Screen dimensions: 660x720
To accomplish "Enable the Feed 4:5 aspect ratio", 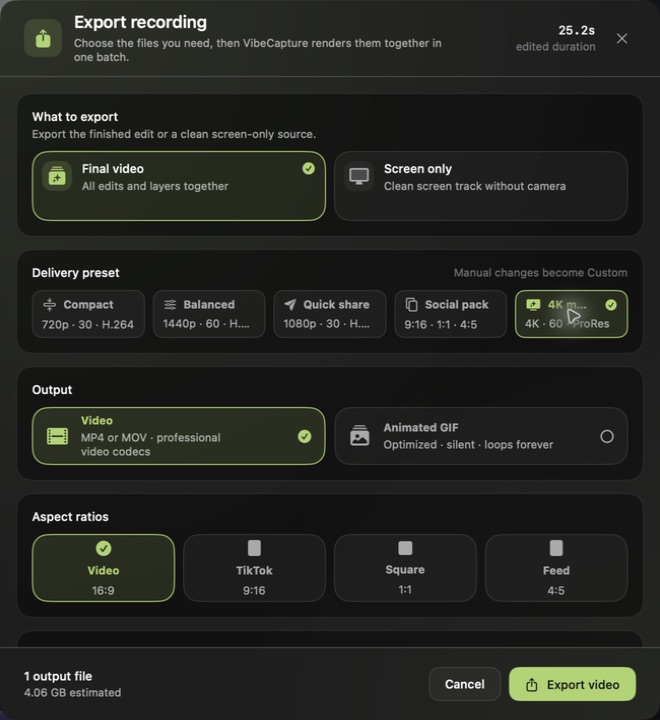I will (556, 568).
